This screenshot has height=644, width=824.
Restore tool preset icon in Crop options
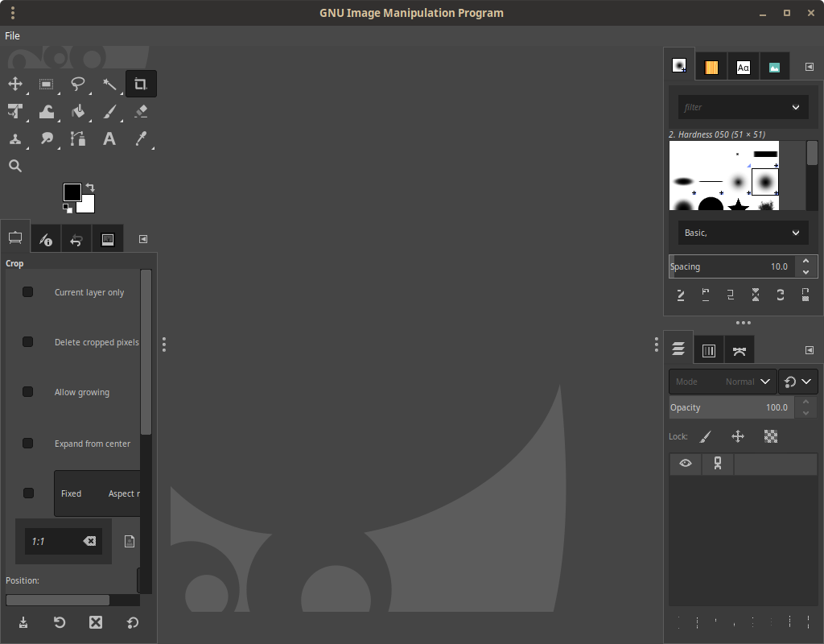pyautogui.click(x=60, y=622)
